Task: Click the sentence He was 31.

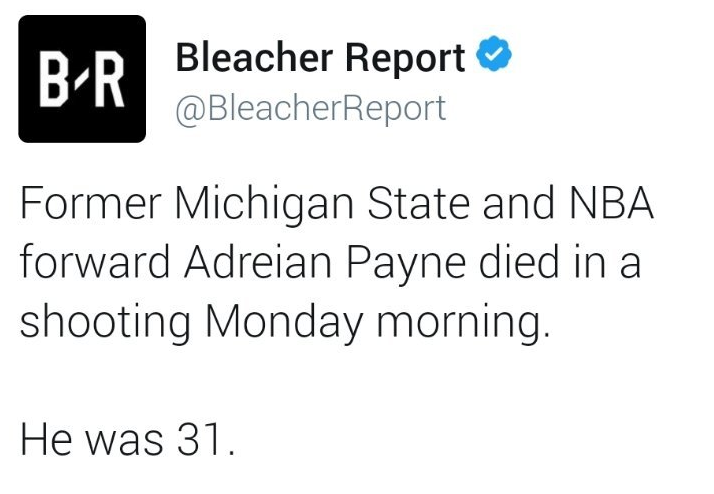Action: (128, 439)
